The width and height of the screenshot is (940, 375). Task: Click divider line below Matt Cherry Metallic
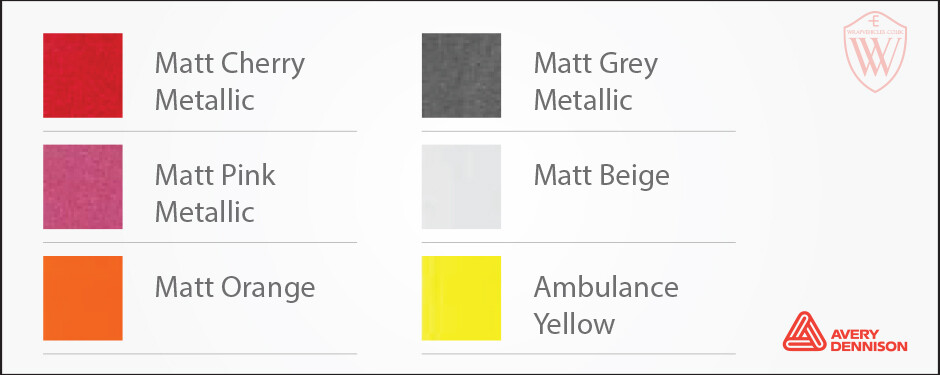pos(200,131)
